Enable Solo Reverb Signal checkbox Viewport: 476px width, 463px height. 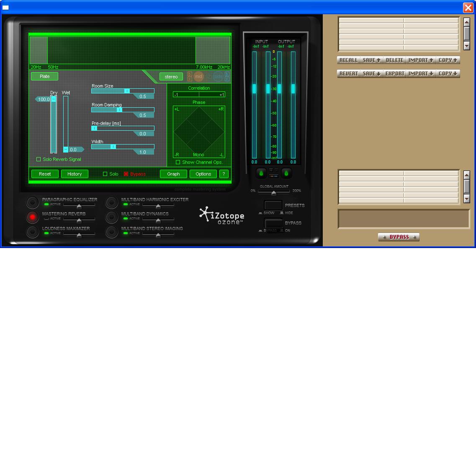coord(39,159)
